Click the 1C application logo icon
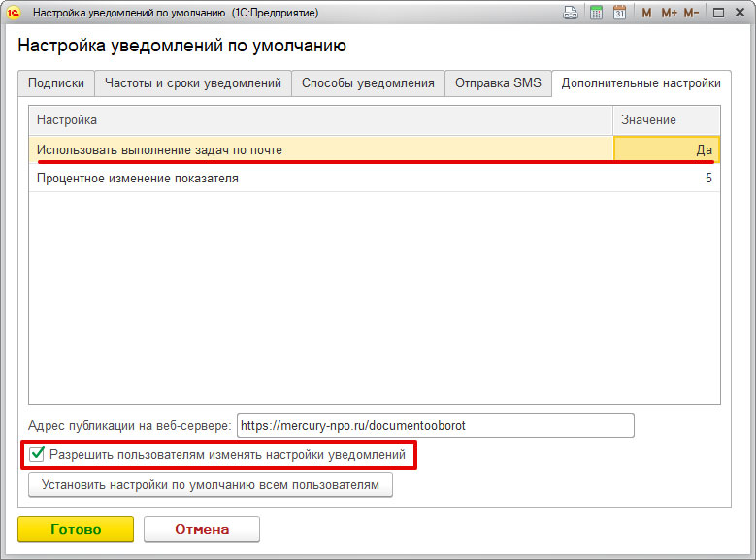Image resolution: width=756 pixels, height=560 pixels. point(15,14)
